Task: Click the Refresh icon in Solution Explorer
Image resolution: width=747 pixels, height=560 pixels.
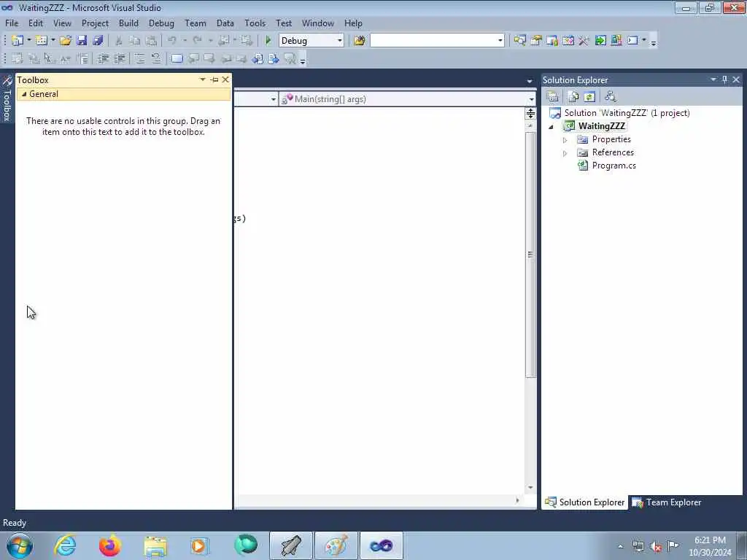Action: (x=589, y=97)
